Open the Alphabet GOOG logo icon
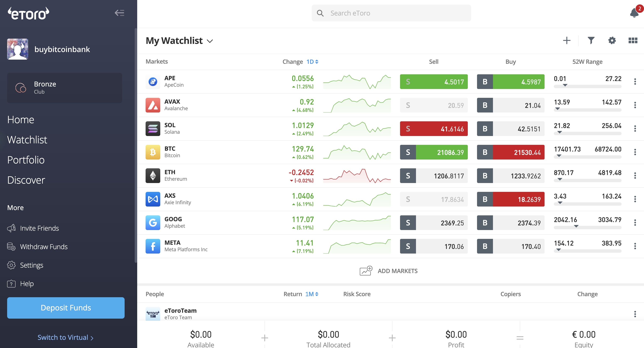Screen dimensions: 644x348 (153, 223)
